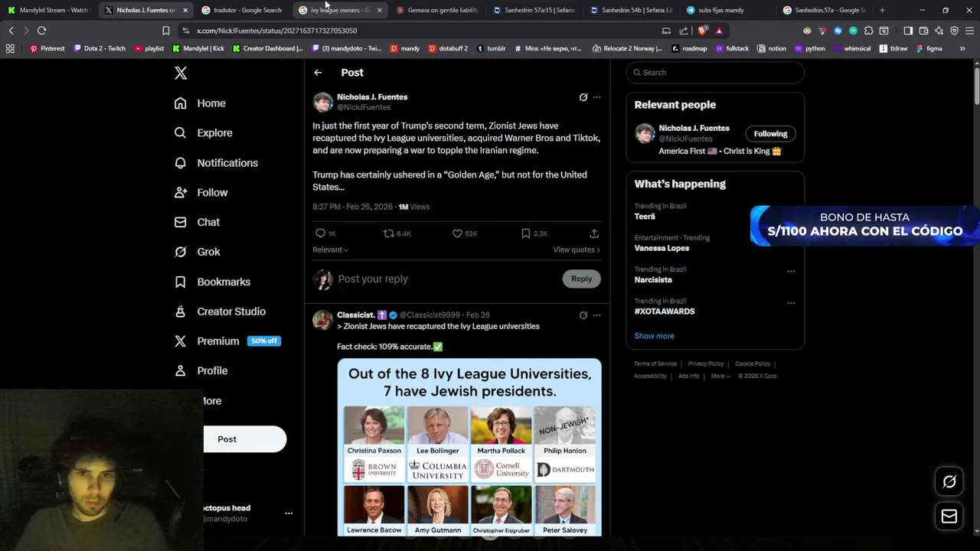Toggle the Following button for Nicholas J. Fuentes
Image resolution: width=980 pixels, height=551 pixels.
(770, 134)
